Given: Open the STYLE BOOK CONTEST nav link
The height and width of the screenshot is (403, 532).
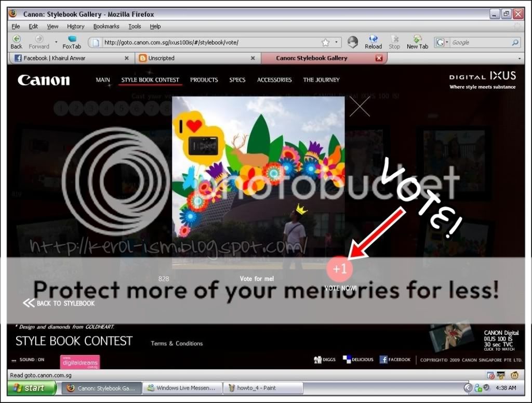Looking at the screenshot, I should [x=150, y=80].
